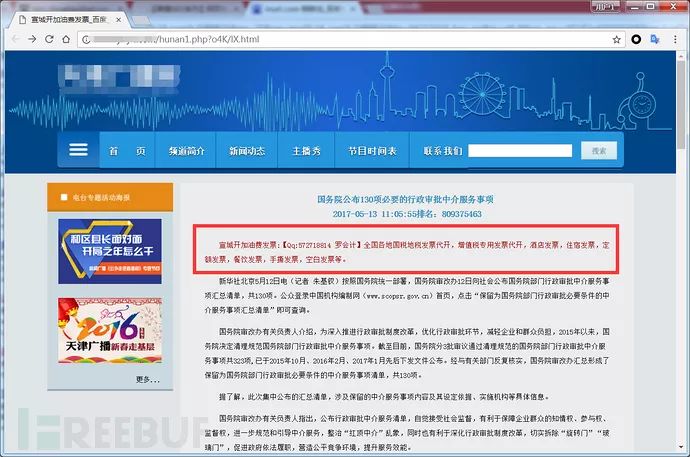Open the 频道简介 navigation item
The width and height of the screenshot is (690, 457).
(187, 151)
